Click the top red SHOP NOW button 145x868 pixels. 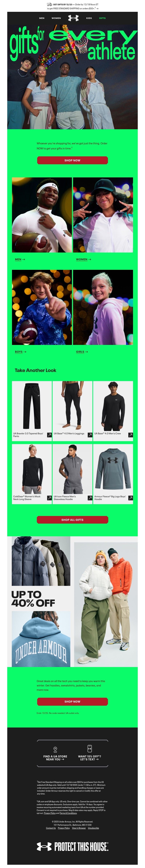tap(72, 160)
